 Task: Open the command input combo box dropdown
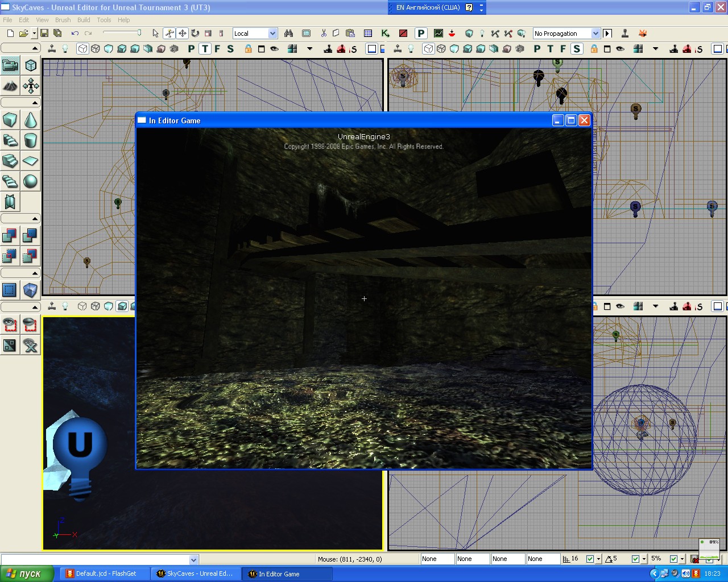[193, 559]
